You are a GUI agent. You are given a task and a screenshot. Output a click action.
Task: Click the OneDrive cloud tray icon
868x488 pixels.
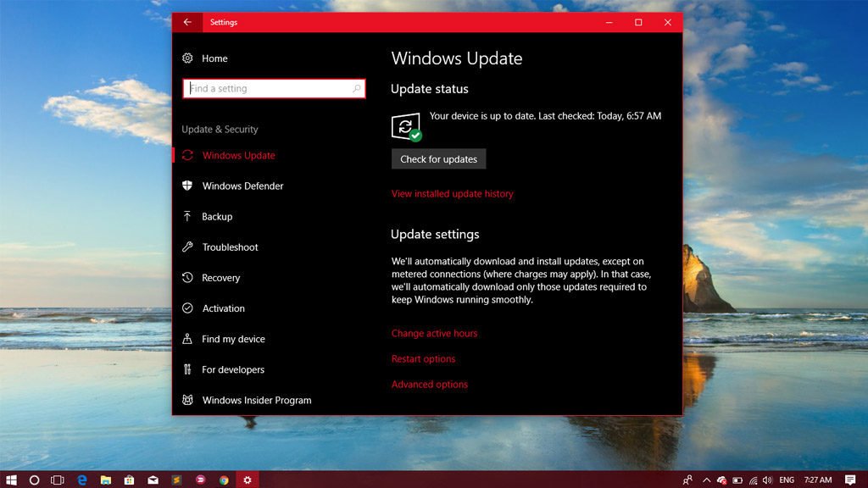[x=721, y=480]
